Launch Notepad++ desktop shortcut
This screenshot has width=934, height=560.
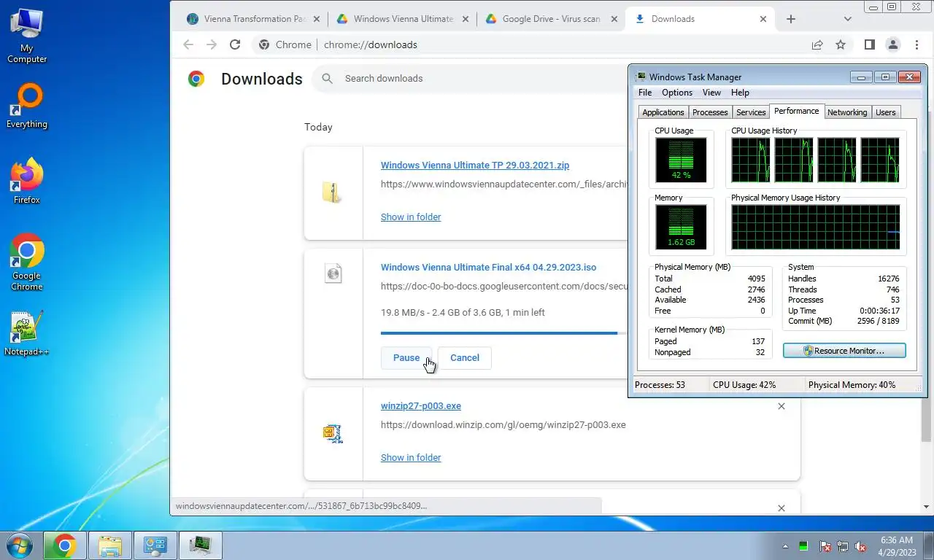(27, 333)
